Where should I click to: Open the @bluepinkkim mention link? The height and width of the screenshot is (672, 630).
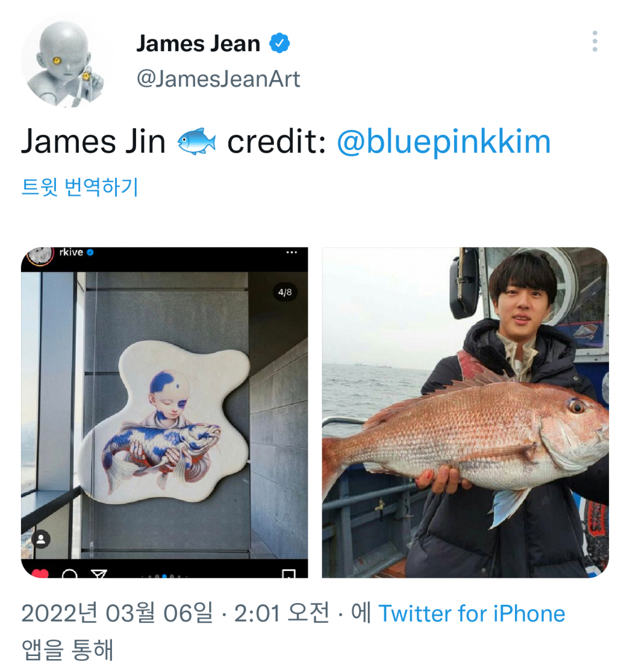pyautogui.click(x=444, y=142)
